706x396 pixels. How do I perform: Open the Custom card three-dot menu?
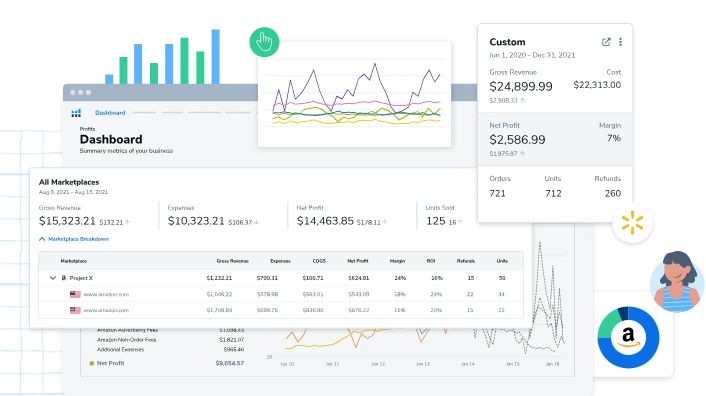(x=620, y=42)
